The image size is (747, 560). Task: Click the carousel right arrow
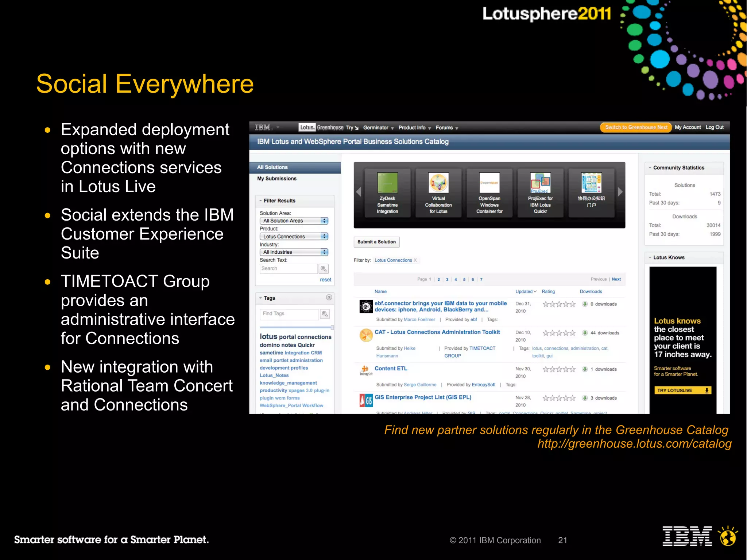click(x=620, y=192)
